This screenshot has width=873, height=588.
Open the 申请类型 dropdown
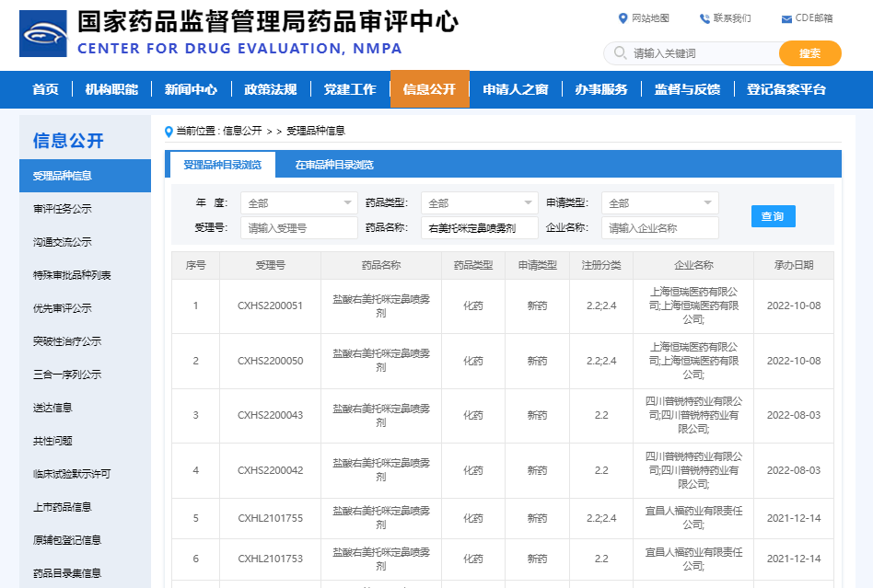pyautogui.click(x=659, y=203)
